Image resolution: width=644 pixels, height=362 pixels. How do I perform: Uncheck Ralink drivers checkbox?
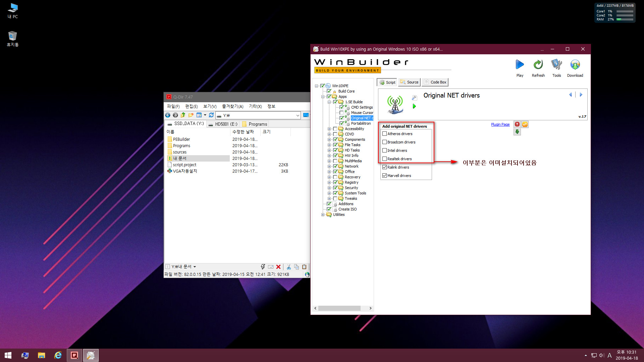click(x=385, y=167)
